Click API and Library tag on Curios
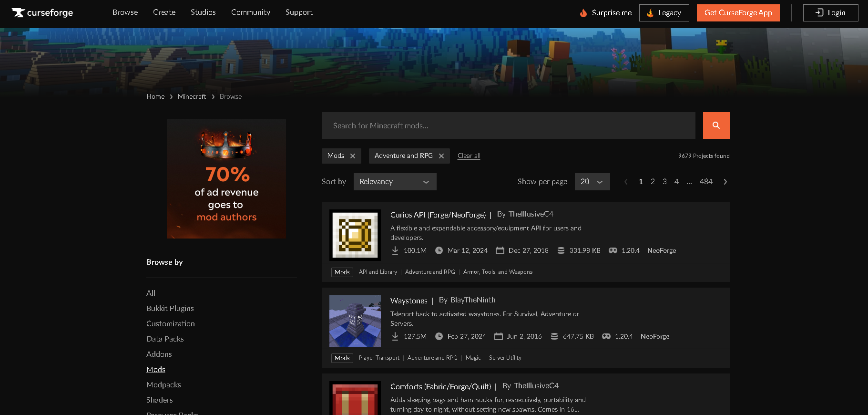The height and width of the screenshot is (415, 868). coord(378,272)
